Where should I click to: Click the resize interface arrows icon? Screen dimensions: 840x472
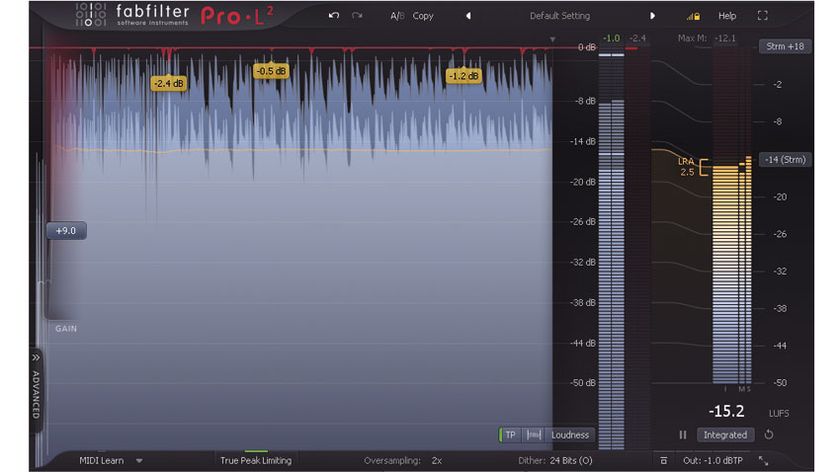tap(763, 460)
